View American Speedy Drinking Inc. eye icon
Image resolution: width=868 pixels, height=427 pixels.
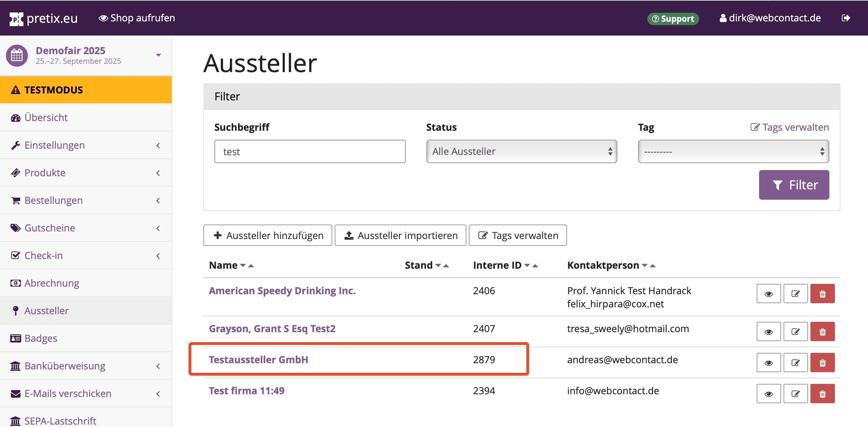click(x=769, y=294)
